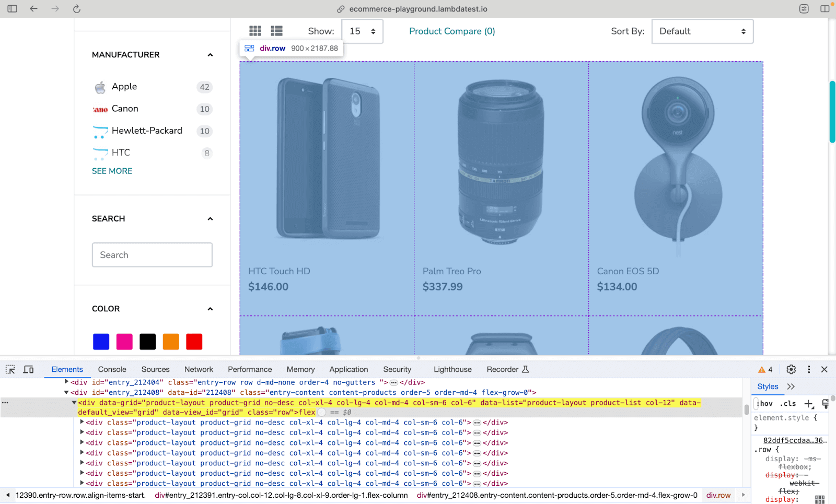Select the blue color swatch filter
836x504 pixels.
pyautogui.click(x=101, y=342)
